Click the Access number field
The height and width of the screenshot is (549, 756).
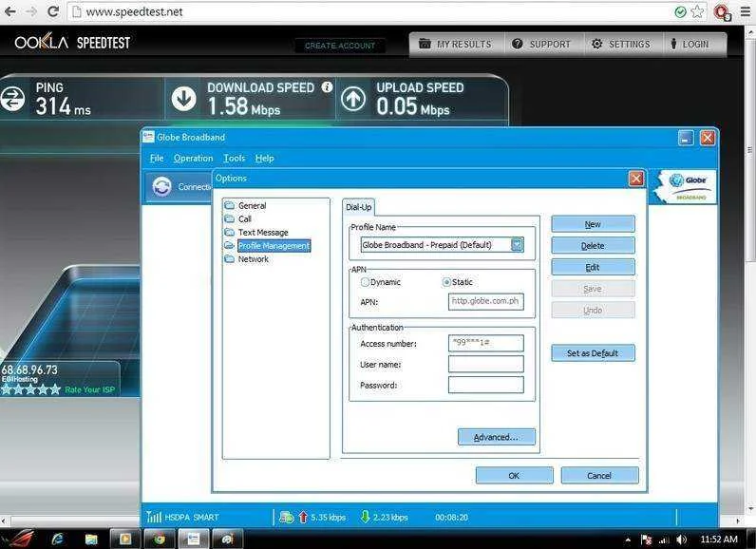click(486, 343)
